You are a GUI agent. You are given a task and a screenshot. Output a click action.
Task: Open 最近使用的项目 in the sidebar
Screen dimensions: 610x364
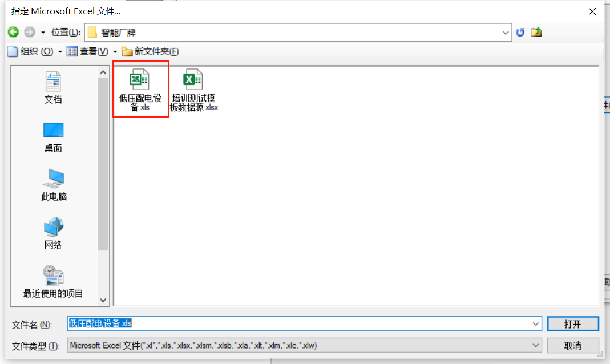(53, 282)
